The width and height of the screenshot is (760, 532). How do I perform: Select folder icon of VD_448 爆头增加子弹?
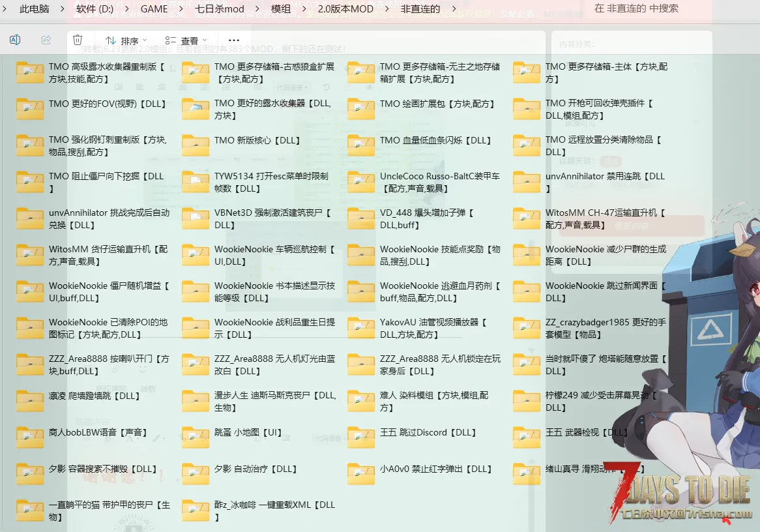tap(361, 218)
